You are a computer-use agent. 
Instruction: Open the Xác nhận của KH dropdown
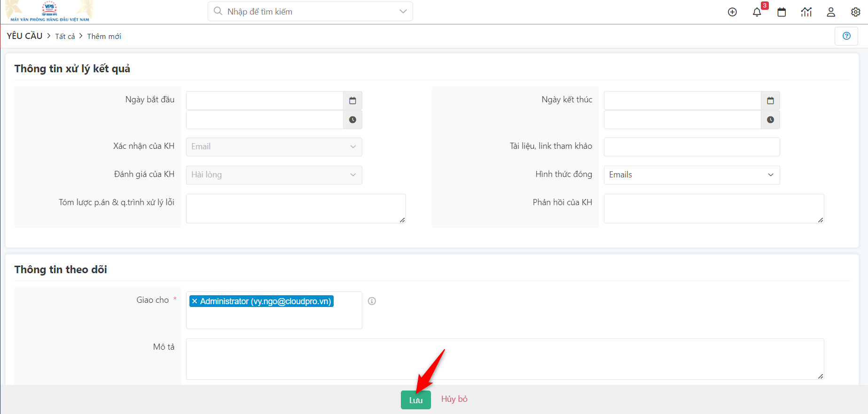pyautogui.click(x=274, y=147)
